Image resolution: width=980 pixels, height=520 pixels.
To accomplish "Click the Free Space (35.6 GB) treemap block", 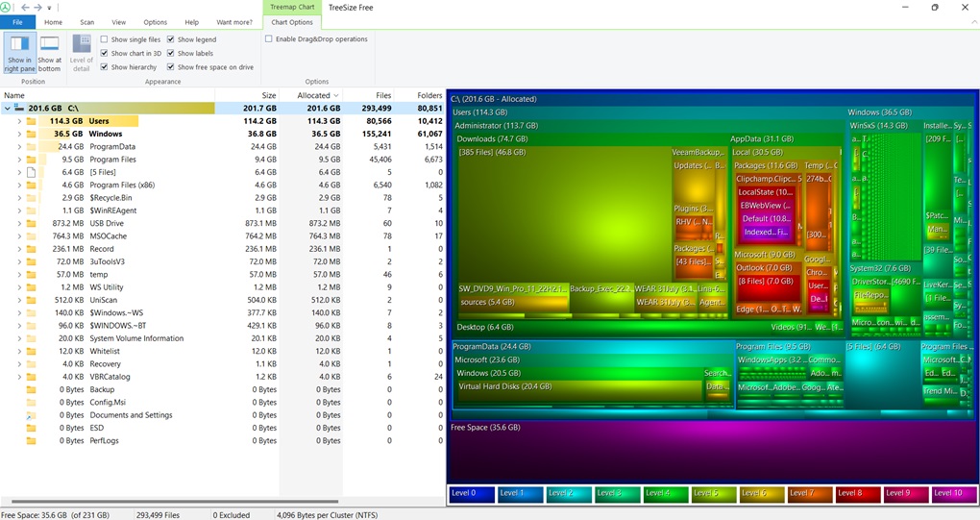I will tap(713, 453).
